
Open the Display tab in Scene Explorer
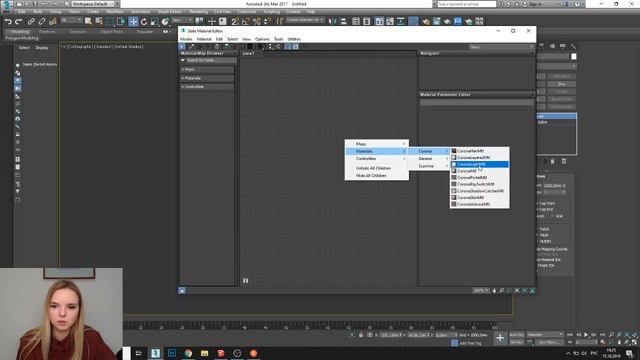click(42, 48)
